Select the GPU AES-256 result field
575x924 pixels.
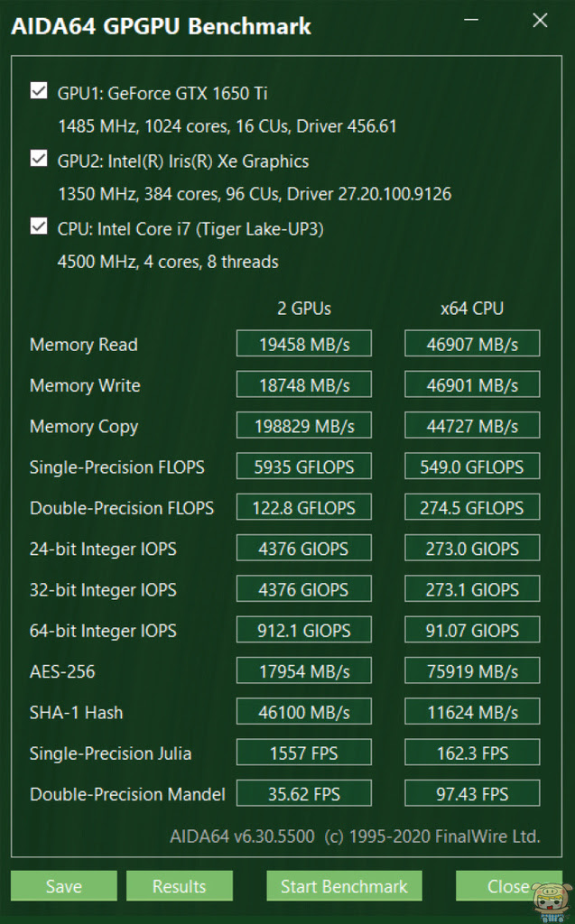coord(303,671)
